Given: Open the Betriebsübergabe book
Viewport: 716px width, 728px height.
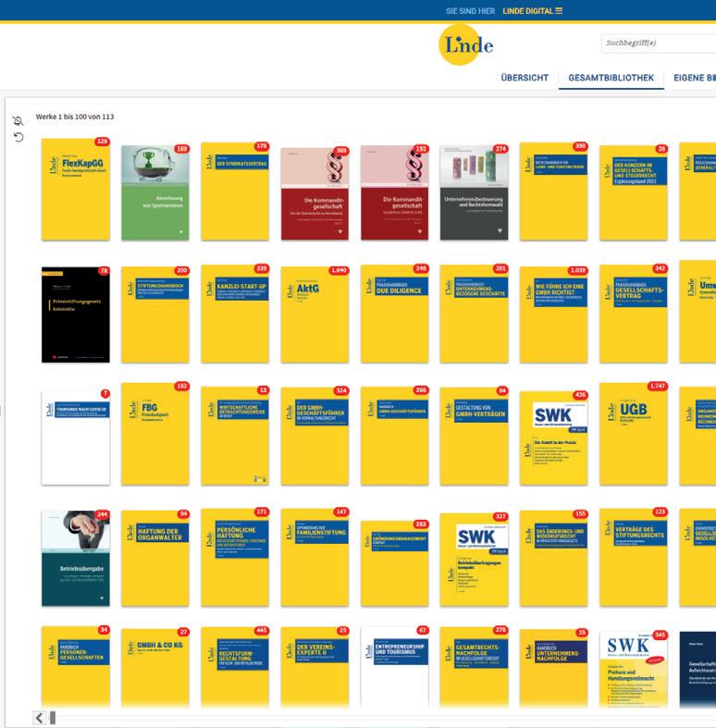Looking at the screenshot, I should 76,559.
